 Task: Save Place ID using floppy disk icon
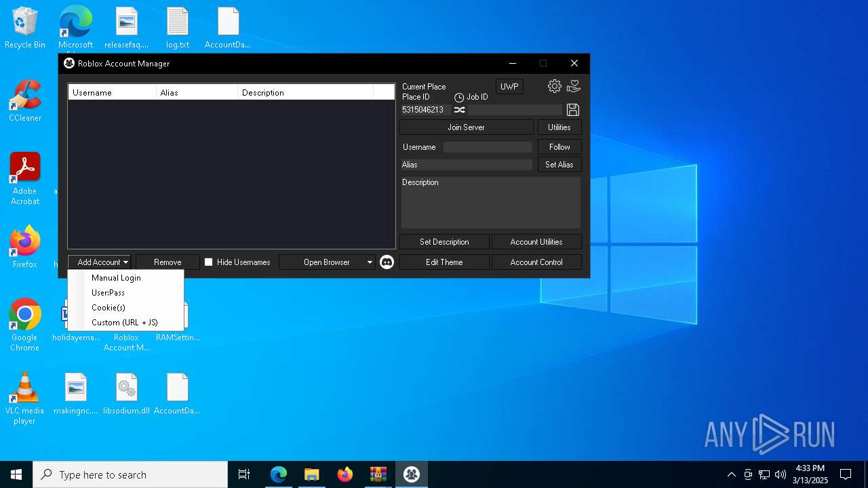pyautogui.click(x=573, y=110)
